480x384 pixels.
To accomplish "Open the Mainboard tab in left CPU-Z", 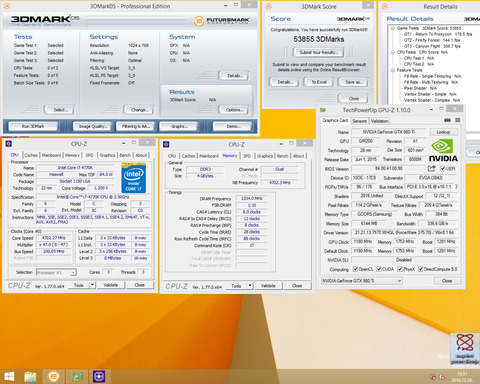I will click(x=51, y=155).
